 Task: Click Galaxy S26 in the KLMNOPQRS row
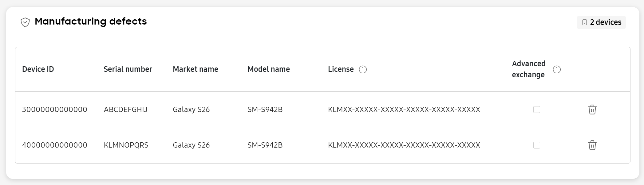(191, 145)
